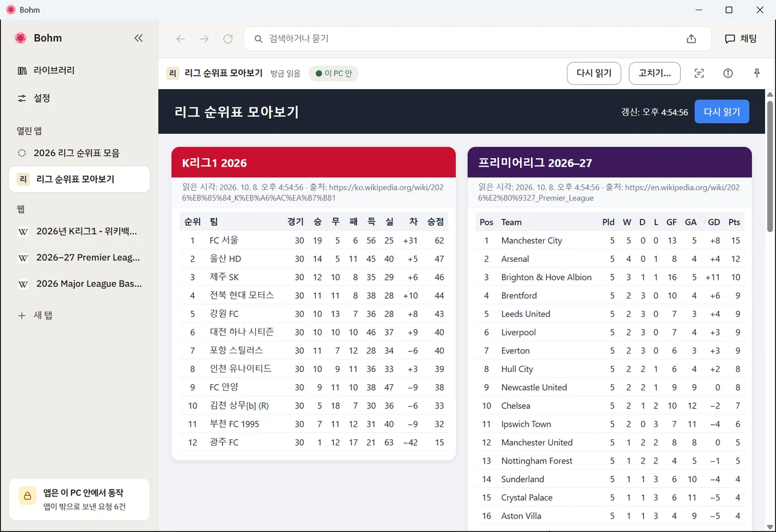Click FC 서울 team row
776x532 pixels.
(x=313, y=241)
